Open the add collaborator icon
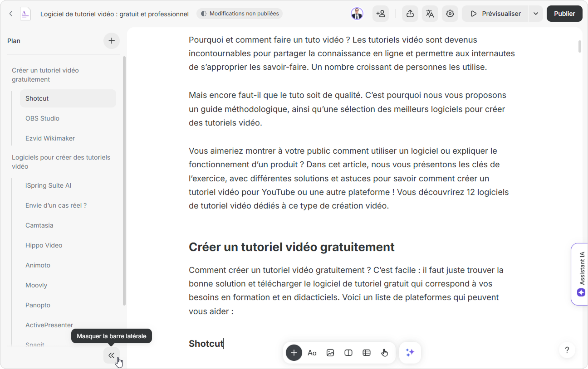 pos(381,14)
